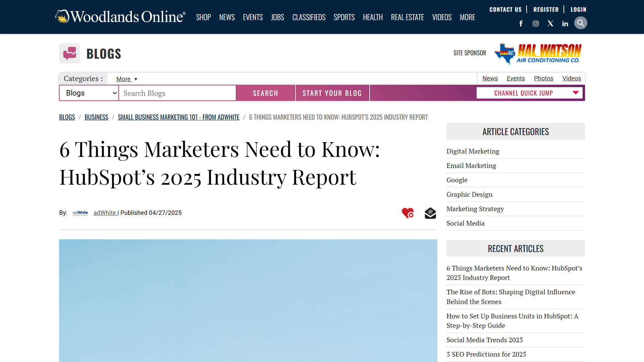Click the START YOUR BLOG button
The image size is (644, 362).
332,93
